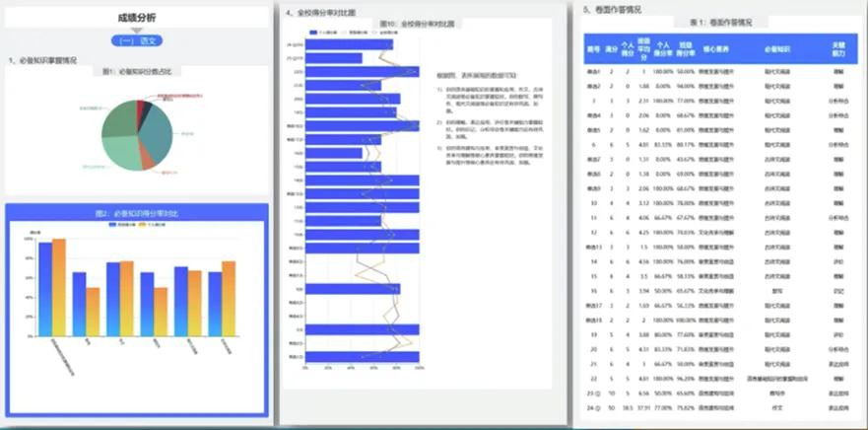Click the 图2 必备知识得分率对比 title

[x=137, y=213]
